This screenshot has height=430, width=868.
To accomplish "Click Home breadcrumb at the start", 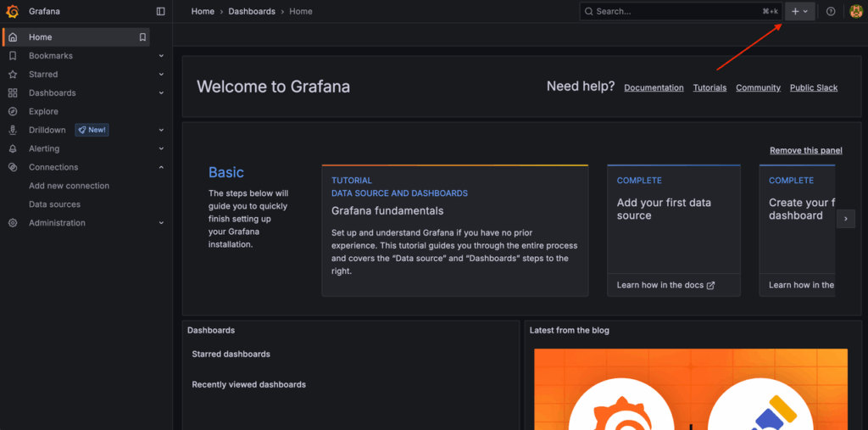I will click(203, 11).
